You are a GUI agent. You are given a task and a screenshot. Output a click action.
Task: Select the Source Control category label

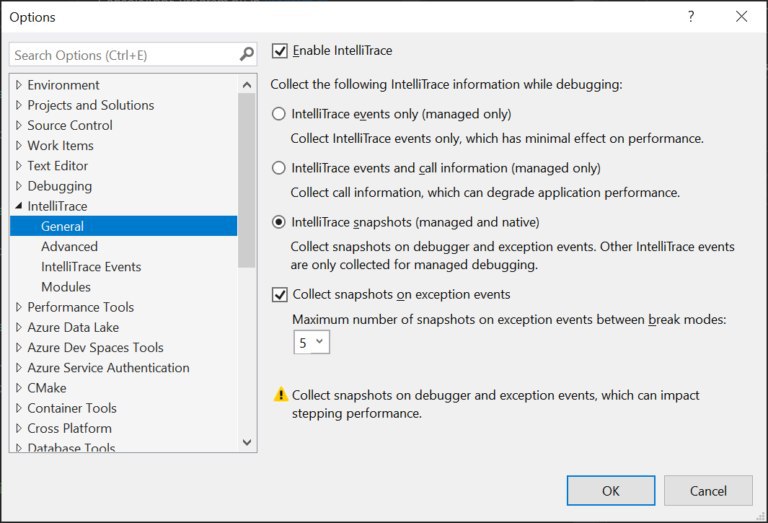70,125
